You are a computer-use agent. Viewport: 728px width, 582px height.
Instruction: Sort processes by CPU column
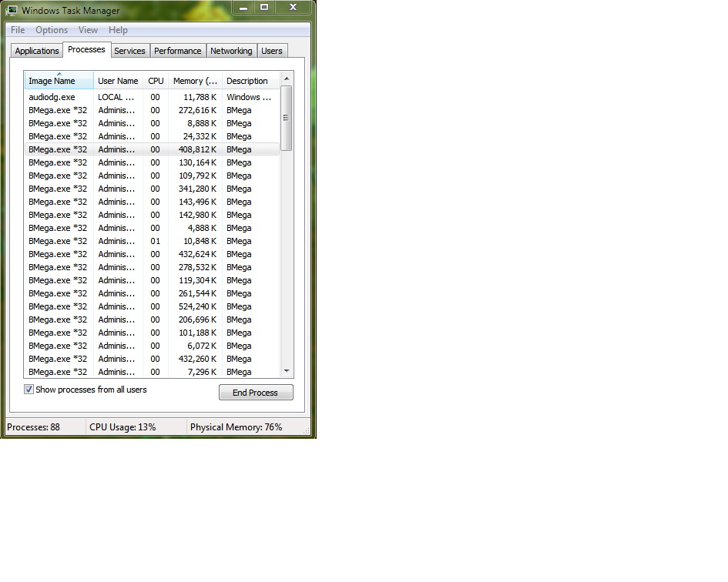[156, 81]
